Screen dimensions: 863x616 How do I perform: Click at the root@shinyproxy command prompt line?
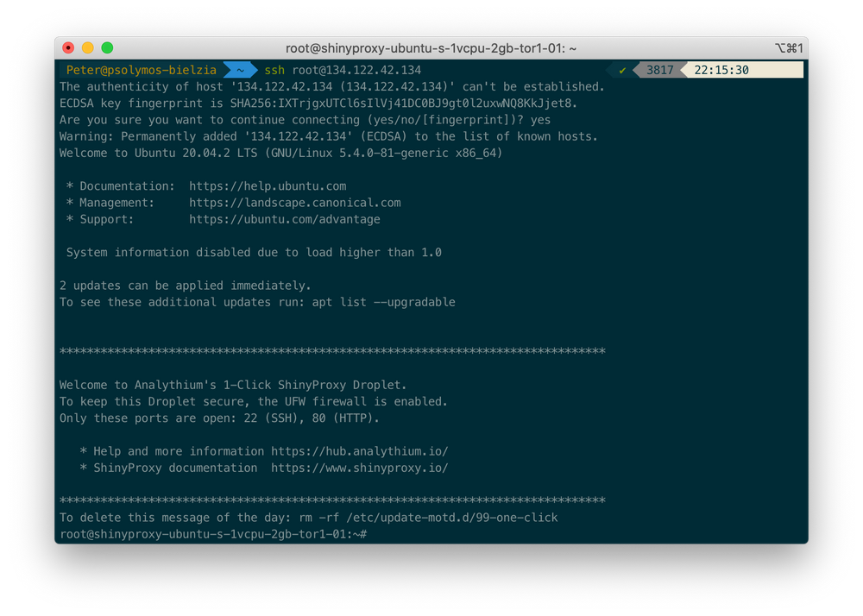[x=213, y=534]
